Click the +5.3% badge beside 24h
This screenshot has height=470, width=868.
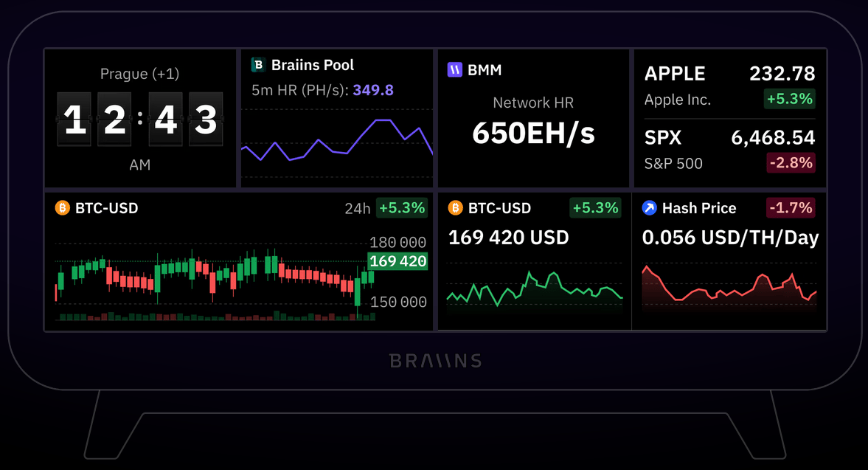(x=402, y=208)
